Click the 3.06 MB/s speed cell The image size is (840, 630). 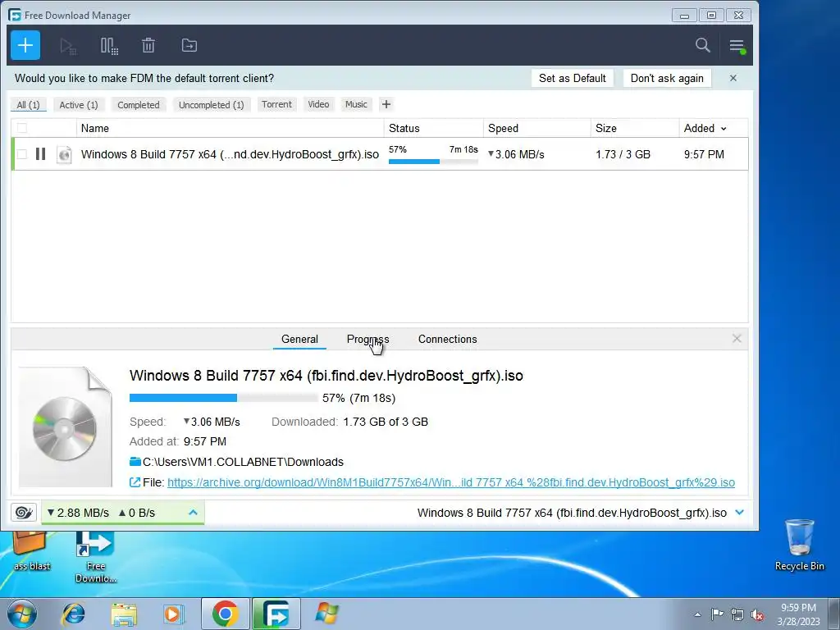coord(516,154)
